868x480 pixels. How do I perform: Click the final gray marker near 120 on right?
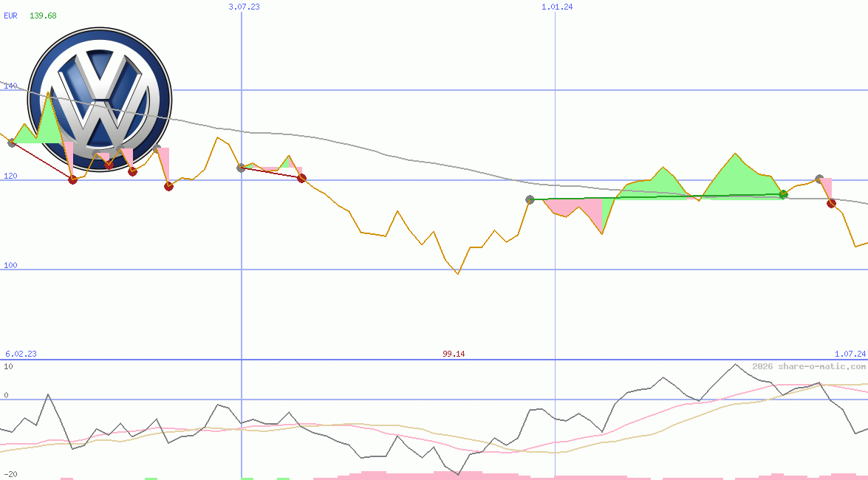(819, 179)
